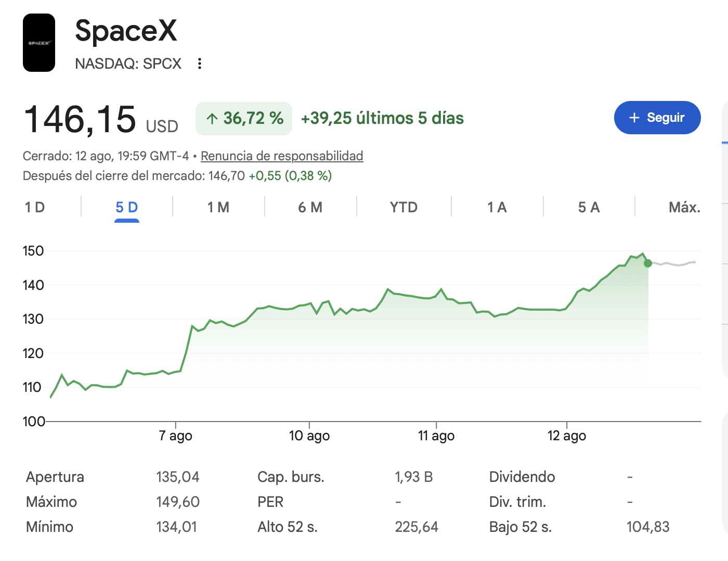Click the green up-arrow percentage badge
The image size is (728, 561).
[x=244, y=118]
